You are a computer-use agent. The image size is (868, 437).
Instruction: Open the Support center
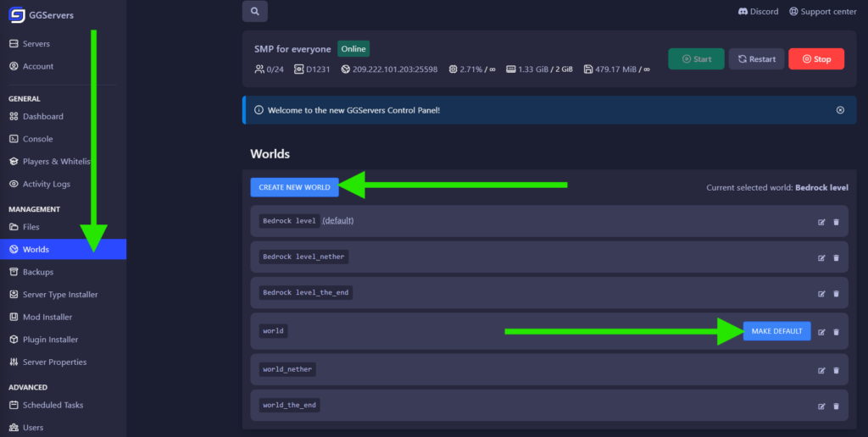[x=822, y=12]
